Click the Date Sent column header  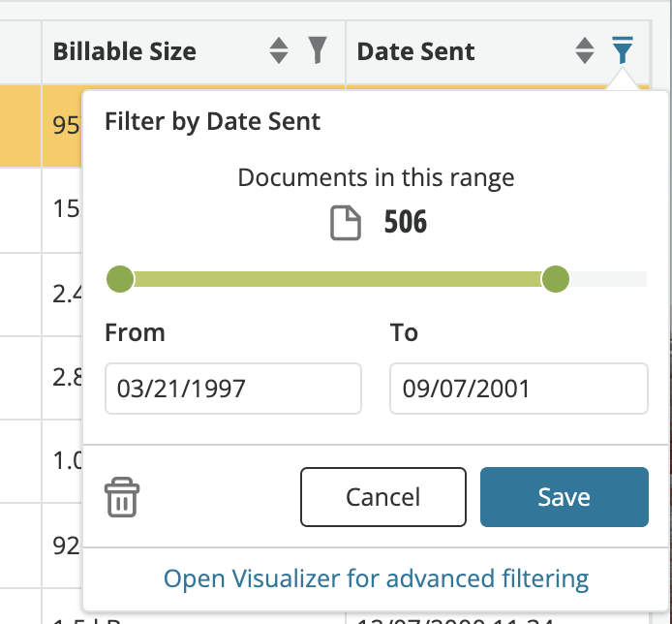coord(415,51)
